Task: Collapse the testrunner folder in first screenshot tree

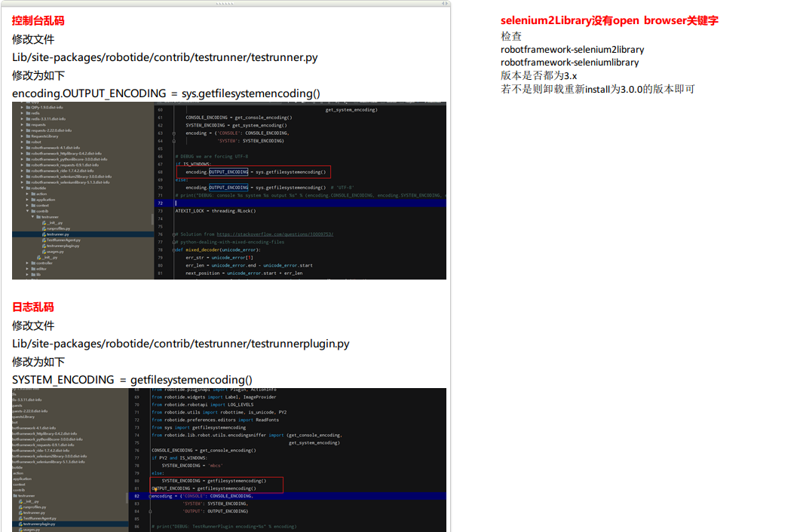Action: tap(32, 217)
